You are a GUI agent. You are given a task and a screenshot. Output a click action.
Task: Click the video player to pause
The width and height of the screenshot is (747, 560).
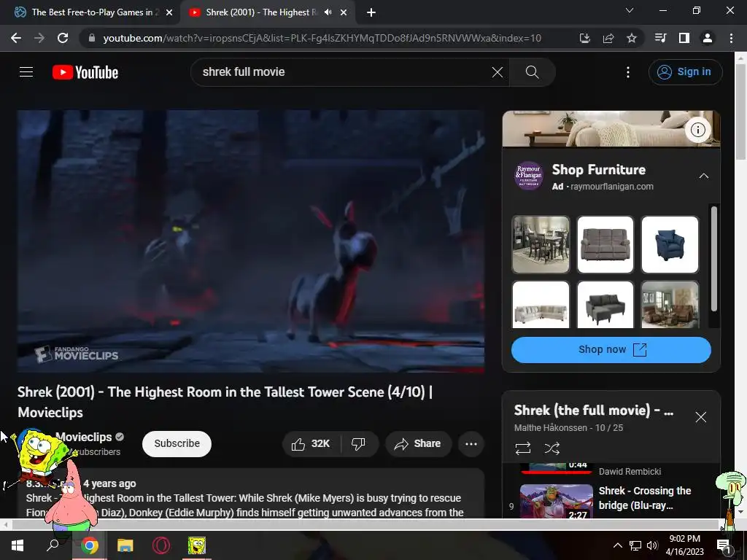click(251, 241)
